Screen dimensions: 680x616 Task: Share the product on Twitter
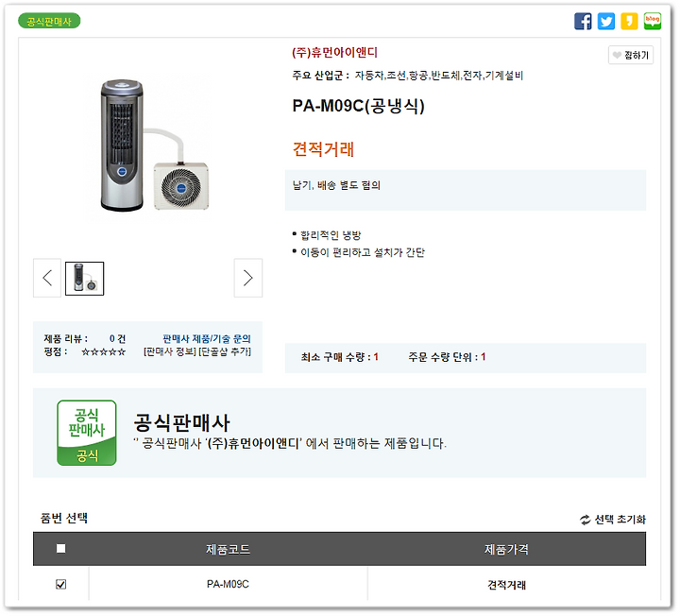(605, 21)
